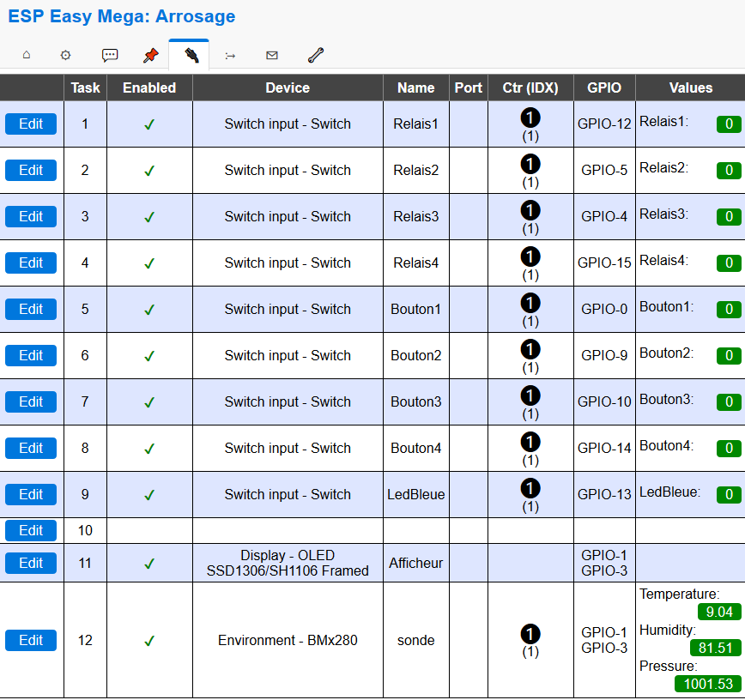Viewport: 745px width, 700px height.
Task: Edit the empty task 10
Action: [31, 531]
